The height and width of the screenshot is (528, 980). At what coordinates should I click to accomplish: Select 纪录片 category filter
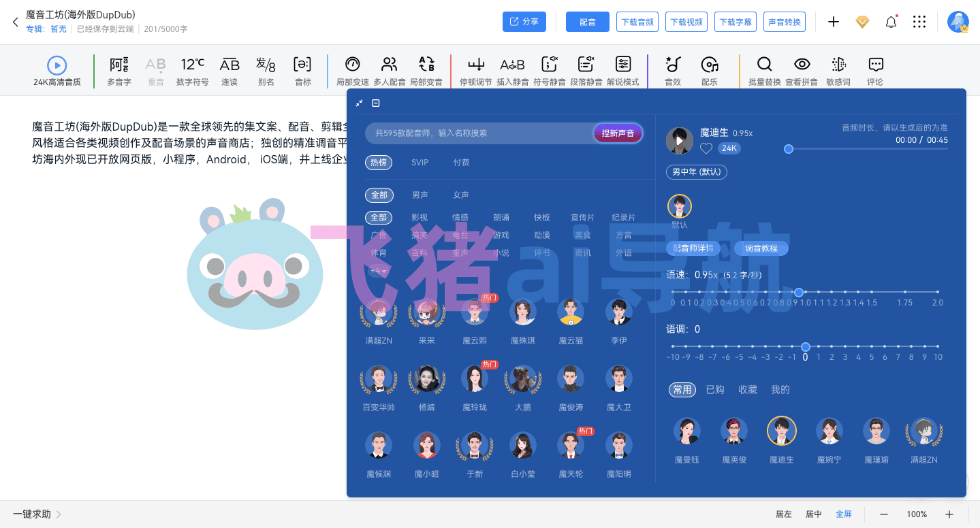coord(623,218)
